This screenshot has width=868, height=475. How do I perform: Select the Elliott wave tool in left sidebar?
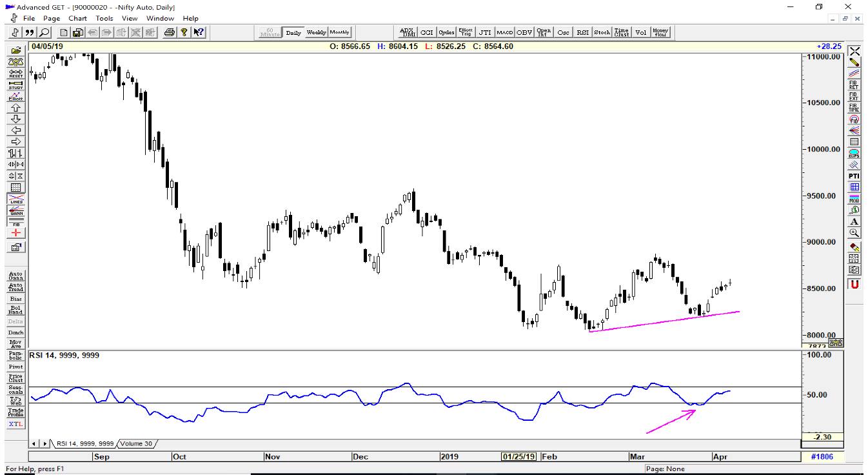coord(14,96)
